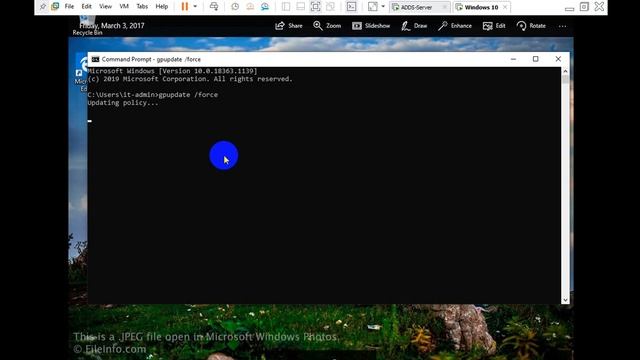This screenshot has width=640, height=360.
Task: Rotate the image with Rotate button
Action: 531,26
